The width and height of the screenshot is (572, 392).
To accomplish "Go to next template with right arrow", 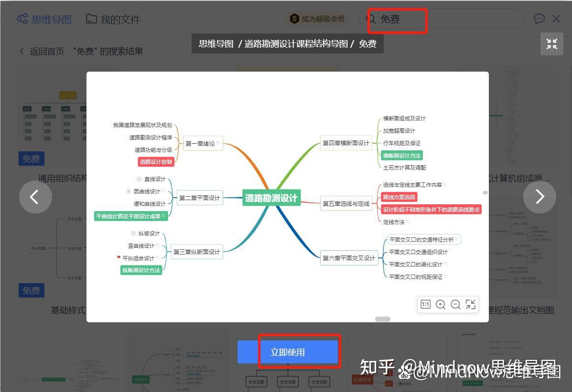I will coord(540,197).
